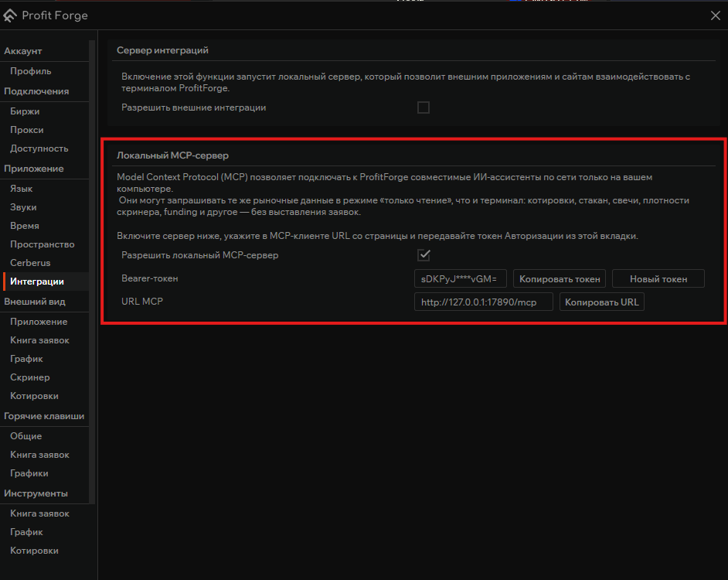Open Книга заявок under Внешний вид

pos(39,340)
